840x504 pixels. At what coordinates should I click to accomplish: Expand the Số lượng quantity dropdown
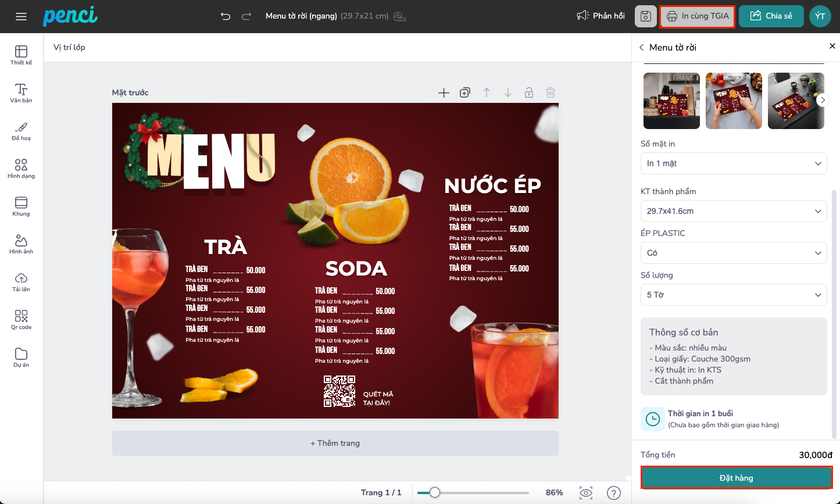[x=734, y=295]
